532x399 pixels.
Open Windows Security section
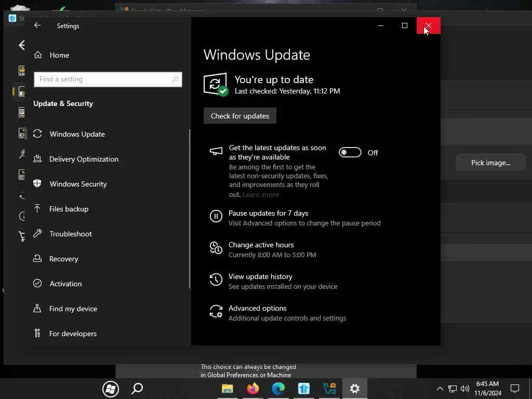pyautogui.click(x=78, y=184)
